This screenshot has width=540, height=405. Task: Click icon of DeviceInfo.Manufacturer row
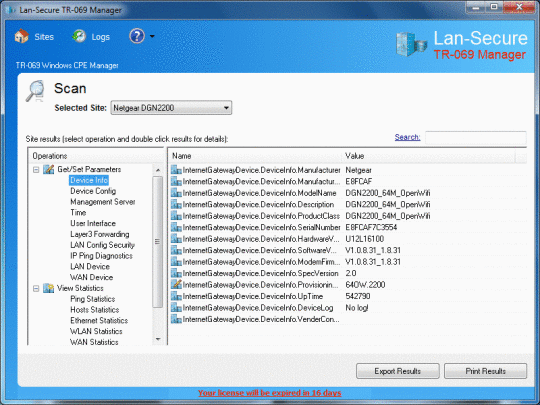(176, 170)
